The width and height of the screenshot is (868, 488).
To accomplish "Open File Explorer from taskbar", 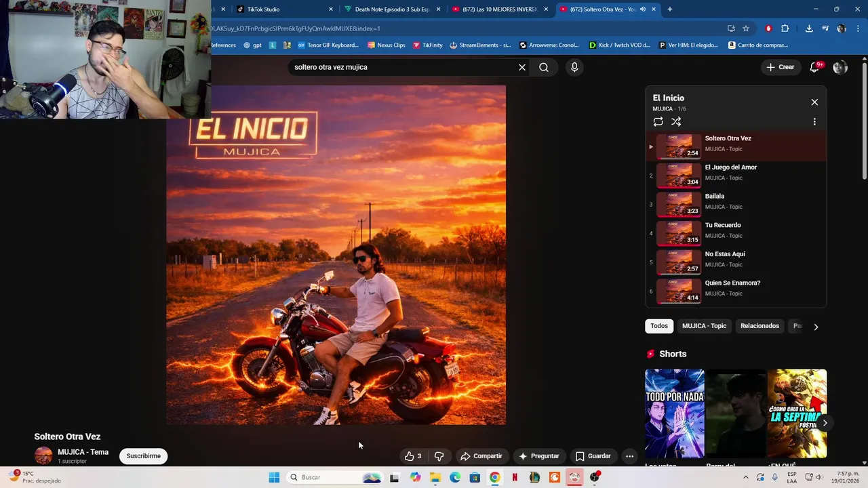I will 435,477.
